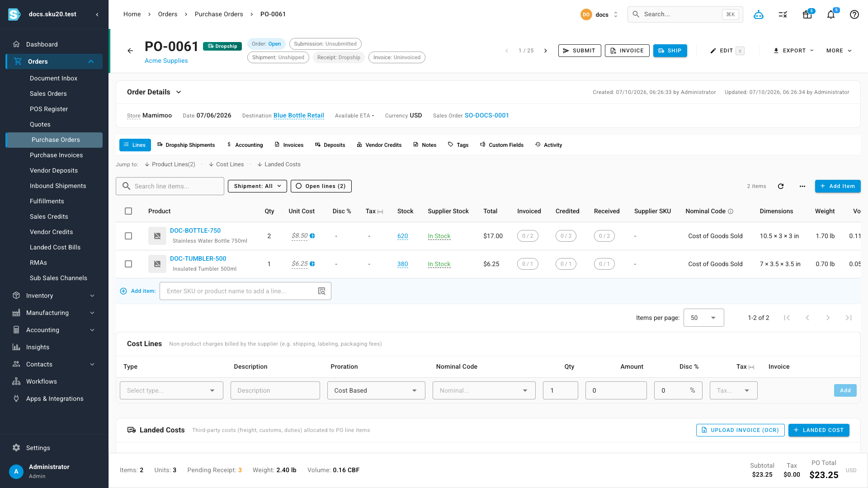Image resolution: width=868 pixels, height=488 pixels.
Task: Open the cost line Nominal code dropdown
Action: (484, 390)
